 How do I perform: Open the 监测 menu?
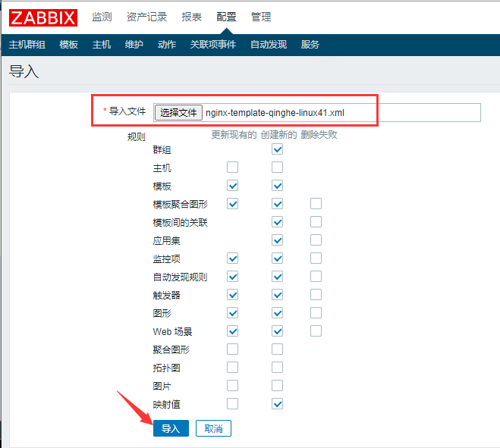102,17
